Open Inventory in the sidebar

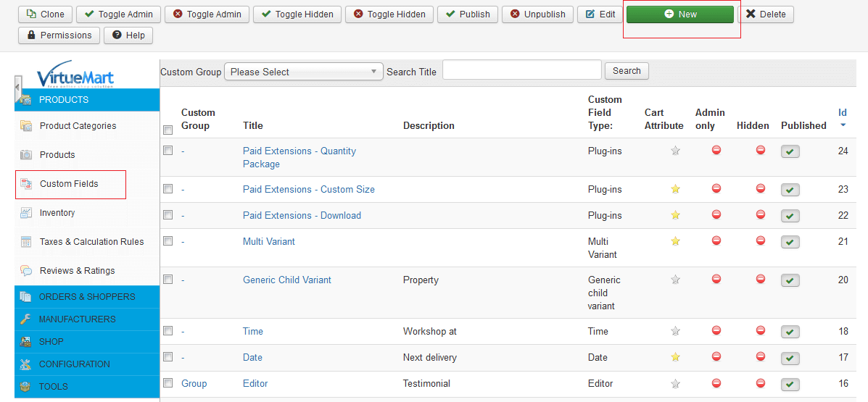point(57,213)
